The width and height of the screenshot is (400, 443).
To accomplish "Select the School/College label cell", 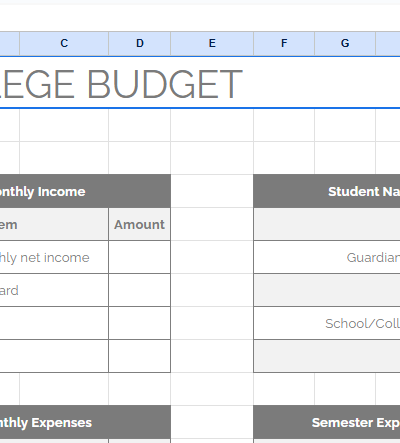I will tap(327, 323).
